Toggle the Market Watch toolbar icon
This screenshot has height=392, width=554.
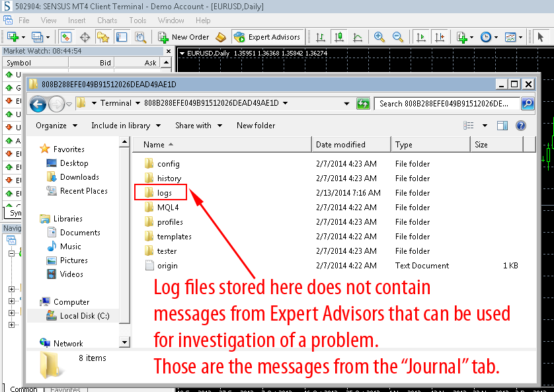(66, 37)
